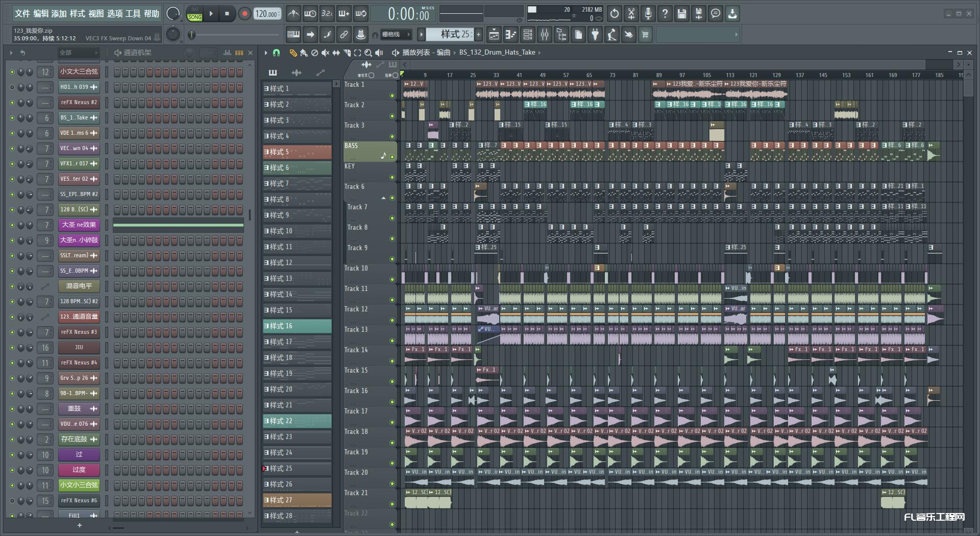Open playlist options menu arrow
This screenshot has height=536, width=980.
pyautogui.click(x=265, y=53)
